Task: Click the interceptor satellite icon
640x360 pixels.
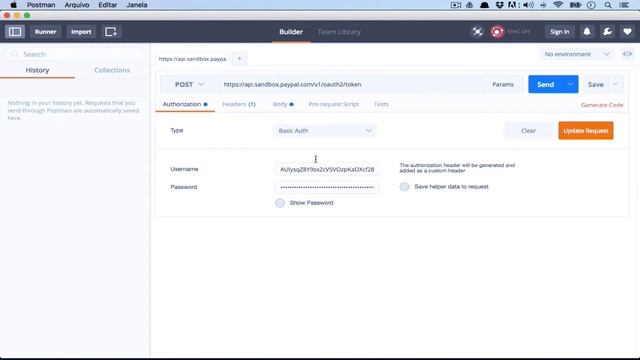Action: (477, 31)
